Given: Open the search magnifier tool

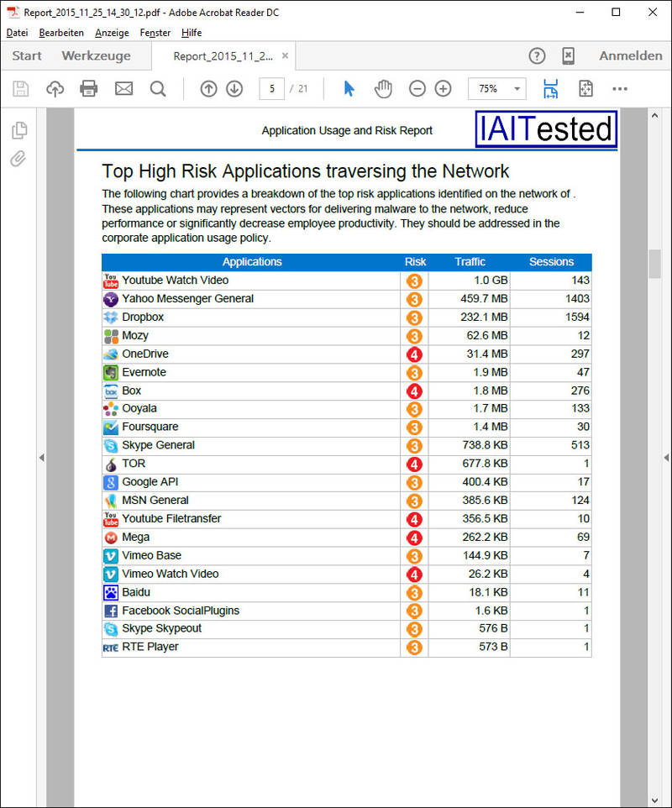Looking at the screenshot, I should pyautogui.click(x=158, y=89).
